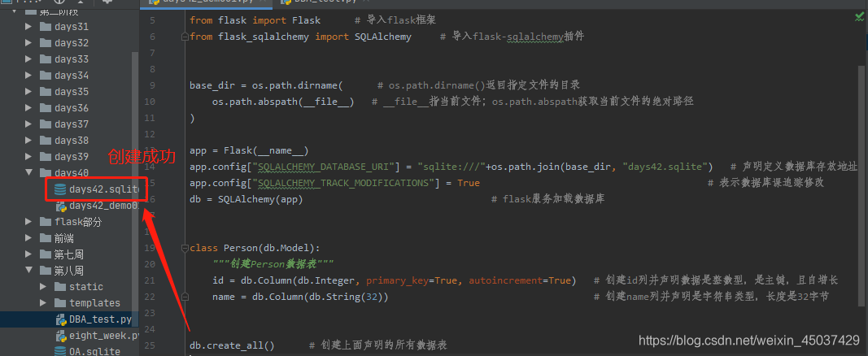Expand the days39 folder arrow
Viewport: 868px width, 356px height.
[28, 156]
